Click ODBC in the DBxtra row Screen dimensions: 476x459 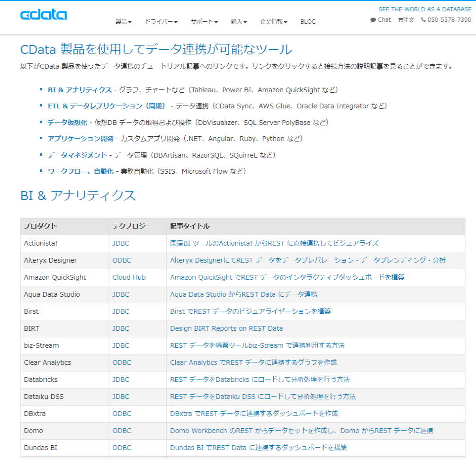pos(122,414)
